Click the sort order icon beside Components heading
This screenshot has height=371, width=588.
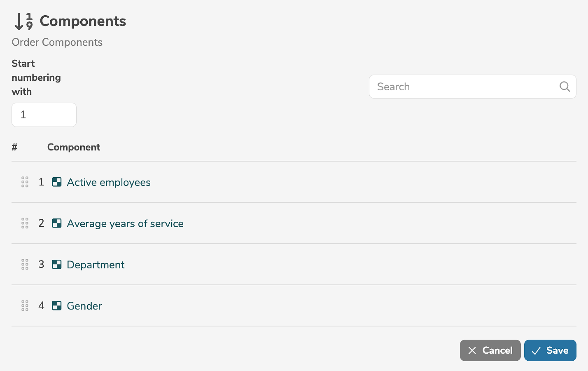click(x=23, y=21)
